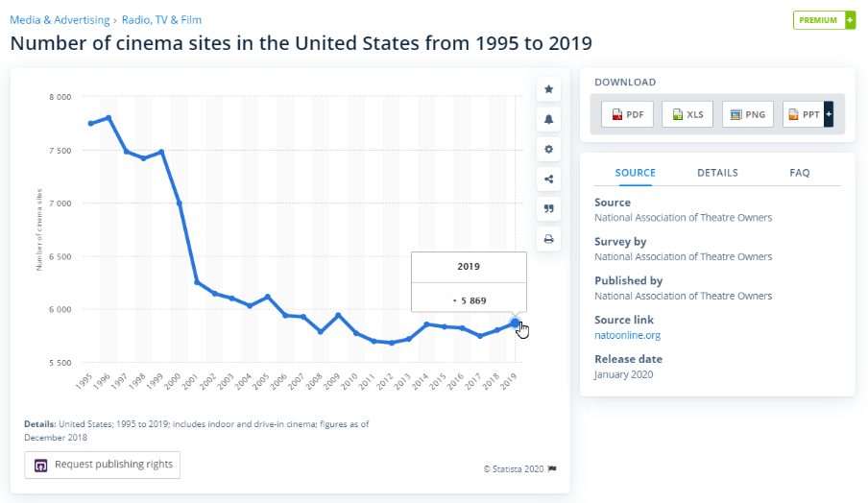868x503 pixels.
Task: Open the FAQ tab
Action: pos(800,173)
